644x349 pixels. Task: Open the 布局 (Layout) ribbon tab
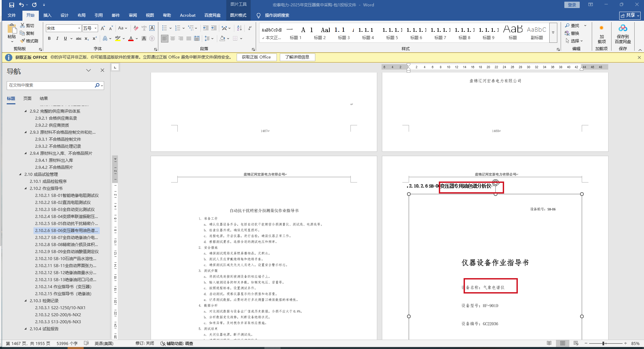click(81, 15)
